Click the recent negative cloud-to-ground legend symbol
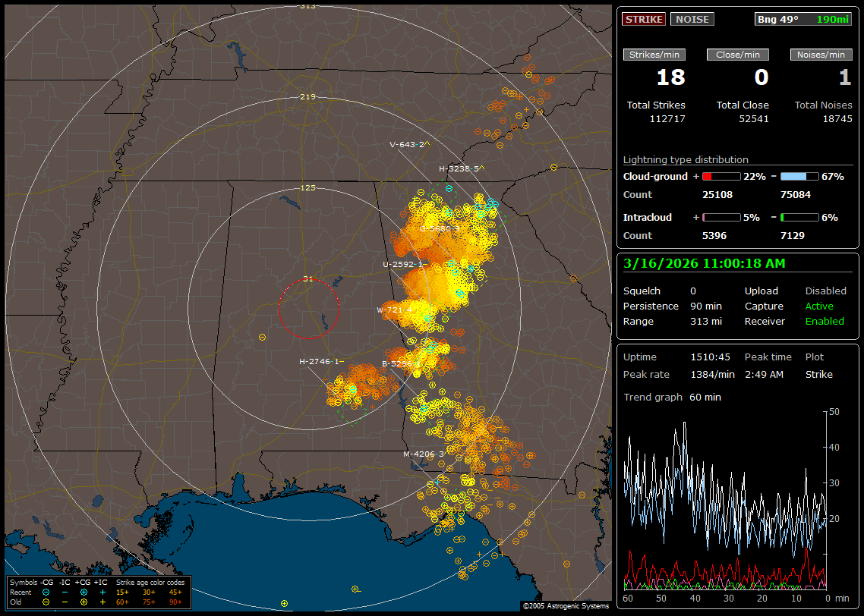The image size is (864, 616). 46,592
